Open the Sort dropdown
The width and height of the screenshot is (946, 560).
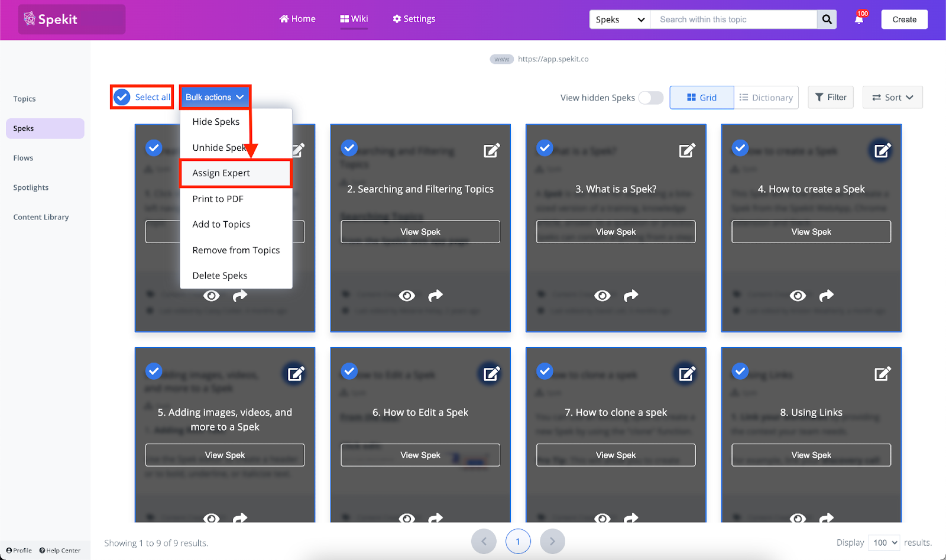pos(892,98)
